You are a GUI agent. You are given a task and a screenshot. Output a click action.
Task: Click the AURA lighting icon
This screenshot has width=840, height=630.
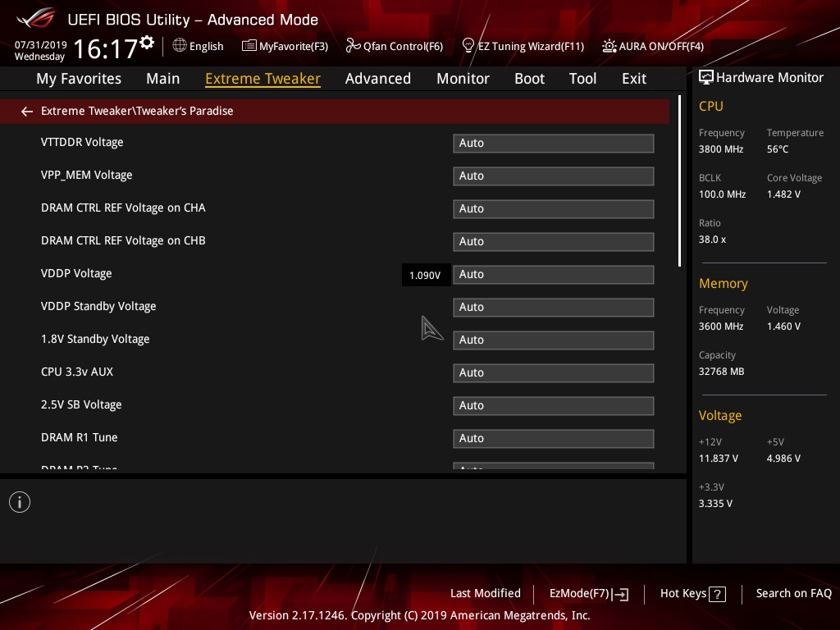click(x=609, y=46)
